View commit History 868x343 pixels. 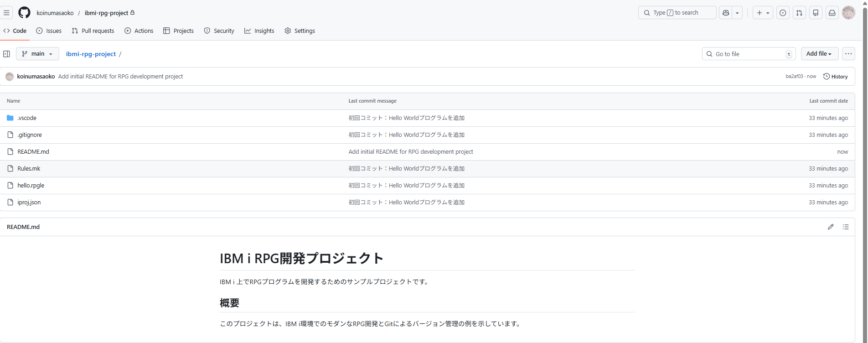point(836,77)
